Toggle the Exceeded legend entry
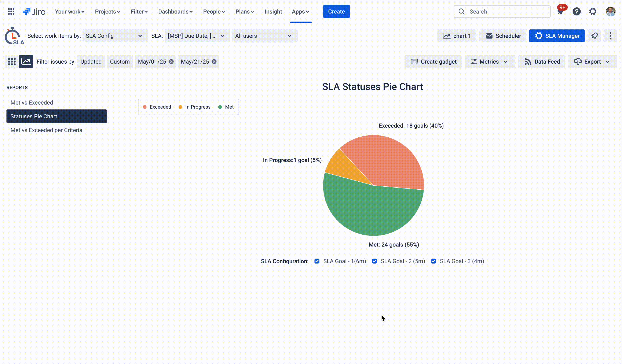Viewport: 622px width, 364px height. click(157, 107)
